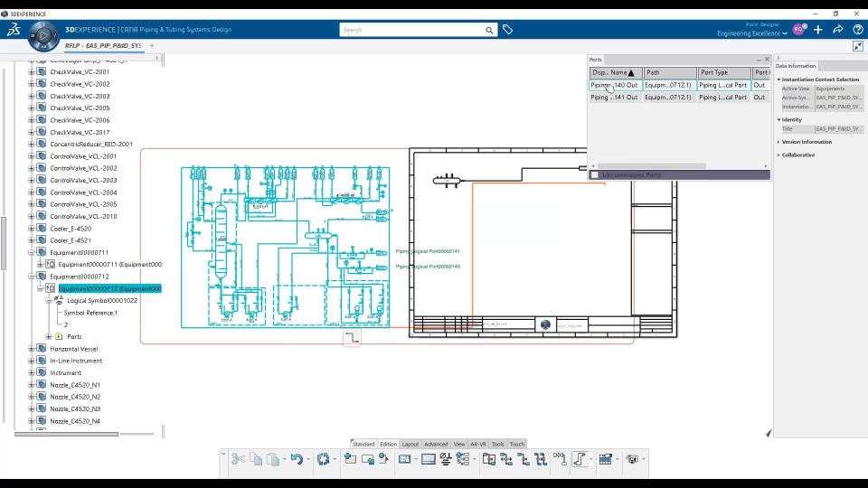Click the Ports panel horizontal scrollbar
This screenshot has height=488, width=868.
(x=652, y=166)
